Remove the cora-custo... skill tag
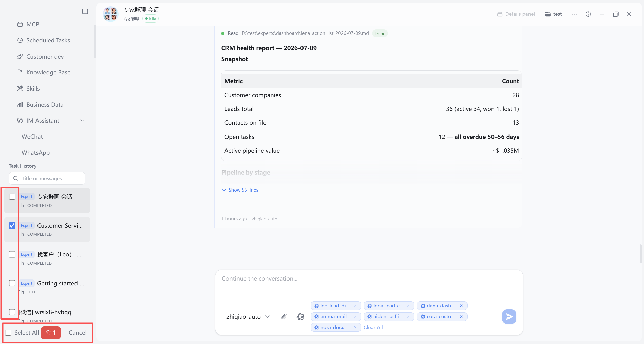 pyautogui.click(x=461, y=317)
